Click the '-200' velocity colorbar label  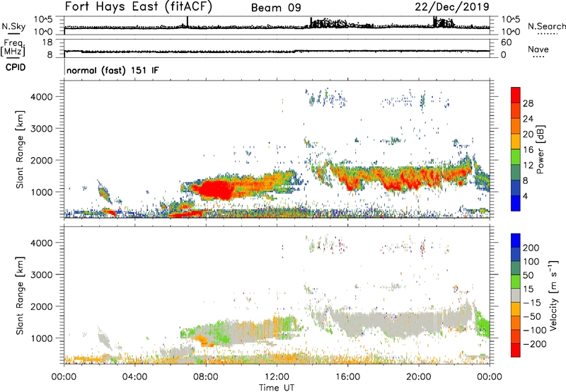[x=535, y=344]
